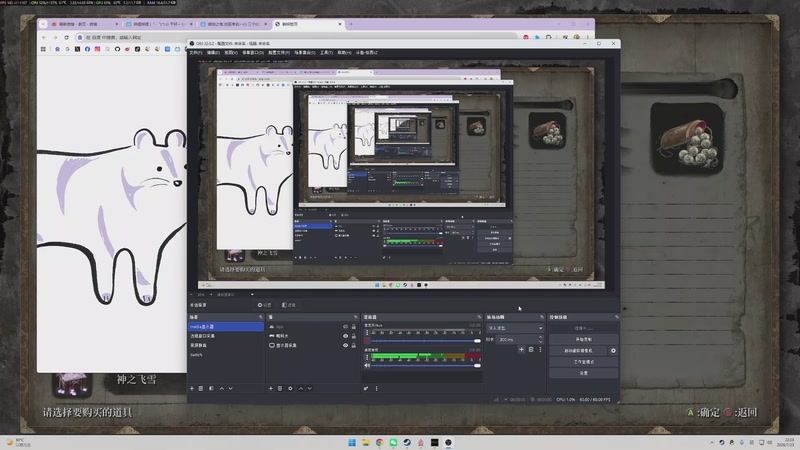Open the preview zoom percentage dropdown

click(202, 294)
